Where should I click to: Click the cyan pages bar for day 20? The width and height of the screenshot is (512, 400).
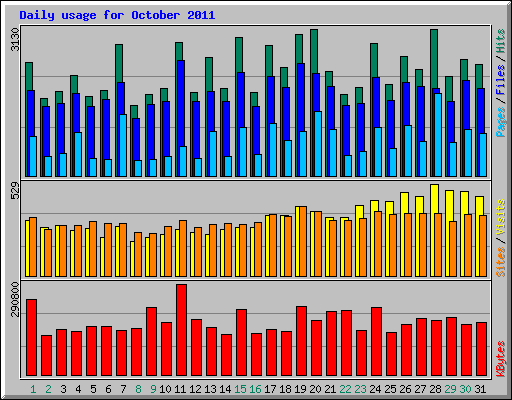pyautogui.click(x=318, y=144)
